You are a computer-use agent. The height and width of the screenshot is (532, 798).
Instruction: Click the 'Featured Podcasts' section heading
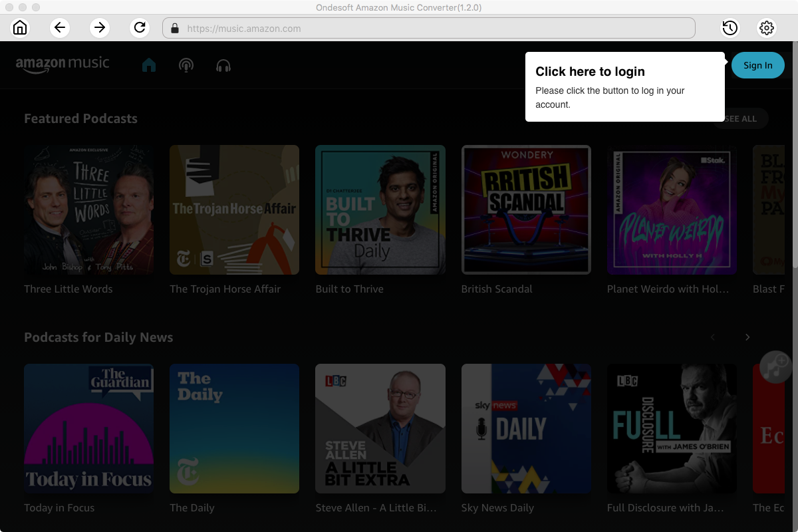click(x=81, y=118)
